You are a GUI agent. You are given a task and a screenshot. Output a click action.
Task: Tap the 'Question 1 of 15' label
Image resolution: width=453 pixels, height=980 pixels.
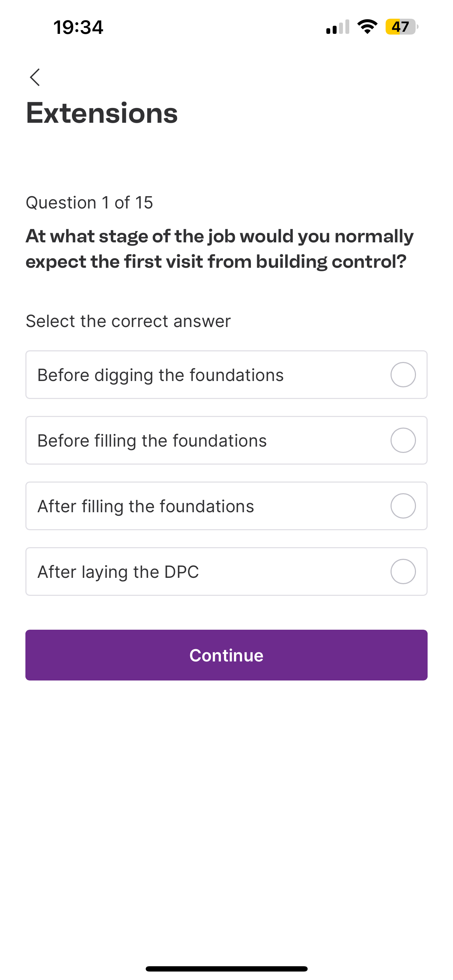pos(89,202)
